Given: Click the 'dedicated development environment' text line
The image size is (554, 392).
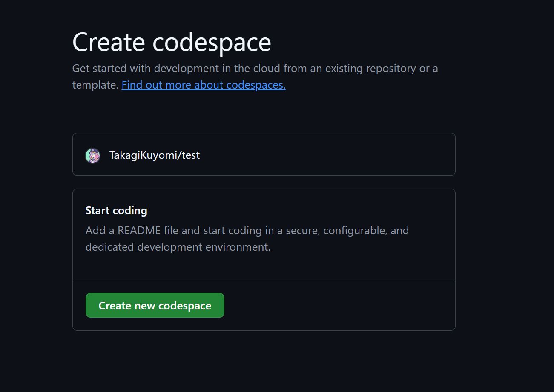Looking at the screenshot, I should tap(178, 247).
